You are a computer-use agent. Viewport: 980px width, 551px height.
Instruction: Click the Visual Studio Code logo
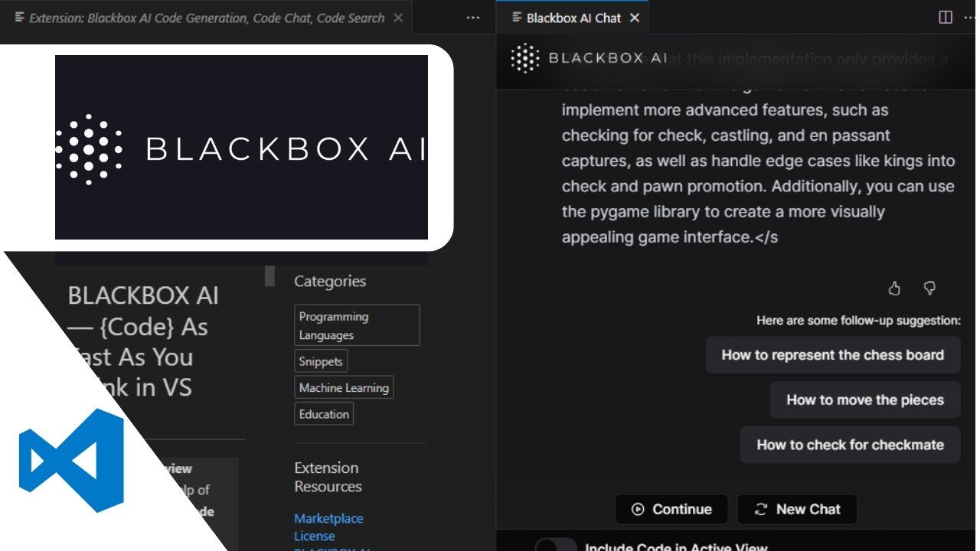pos(71,461)
